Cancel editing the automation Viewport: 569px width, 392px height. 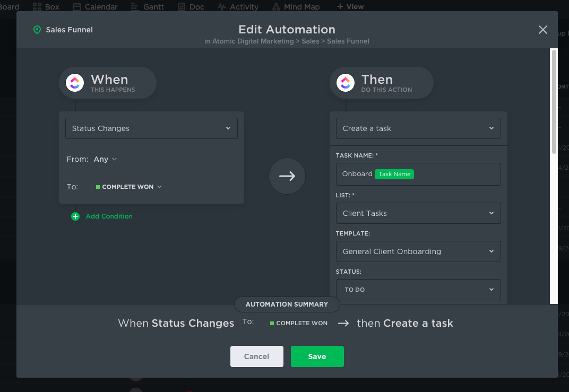(x=256, y=356)
